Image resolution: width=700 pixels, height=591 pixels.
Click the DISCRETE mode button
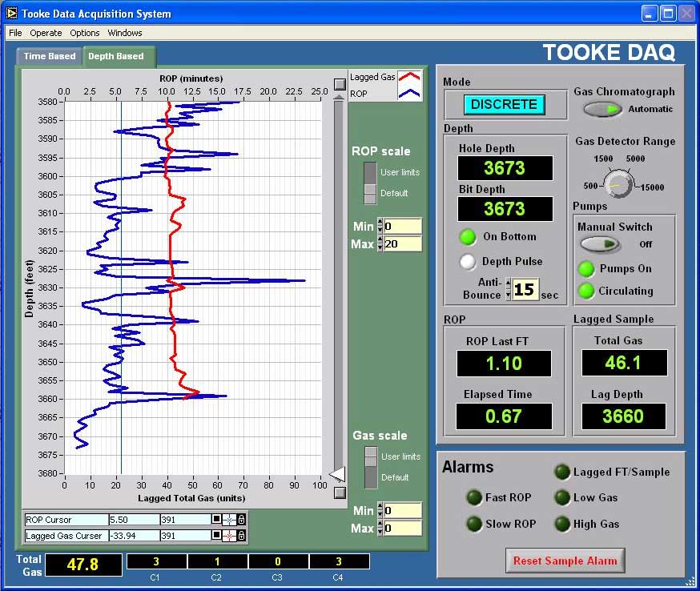504,104
